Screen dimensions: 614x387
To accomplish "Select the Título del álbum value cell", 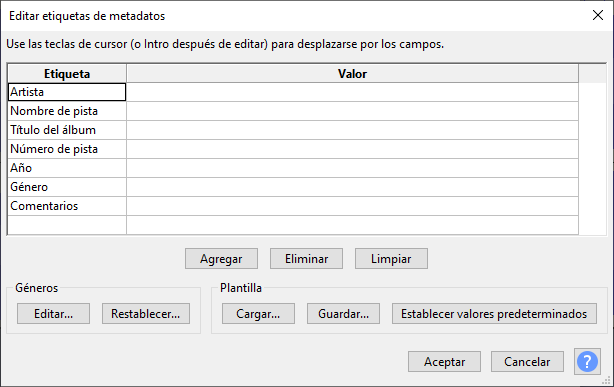I will tap(352, 130).
